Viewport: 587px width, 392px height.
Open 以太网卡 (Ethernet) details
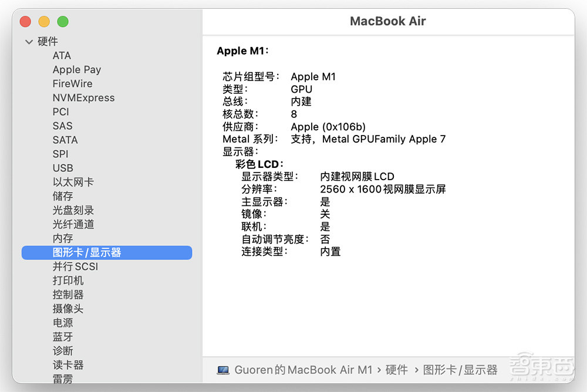point(73,182)
